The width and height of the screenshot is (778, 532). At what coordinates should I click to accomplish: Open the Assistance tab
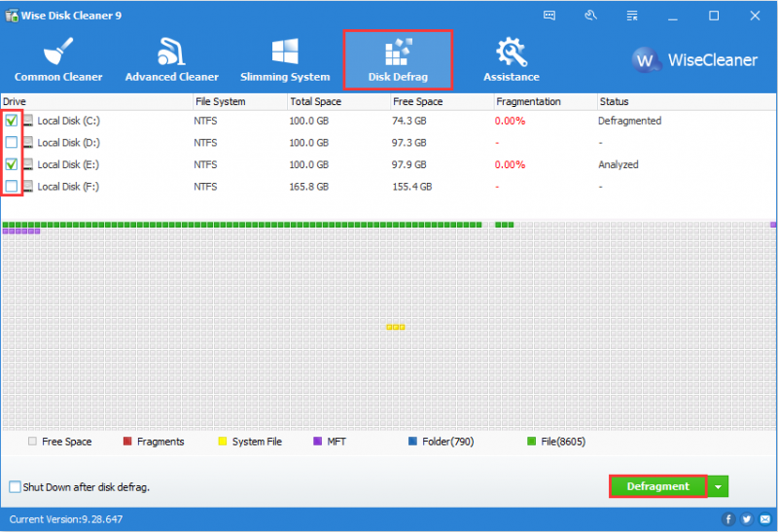(x=512, y=59)
